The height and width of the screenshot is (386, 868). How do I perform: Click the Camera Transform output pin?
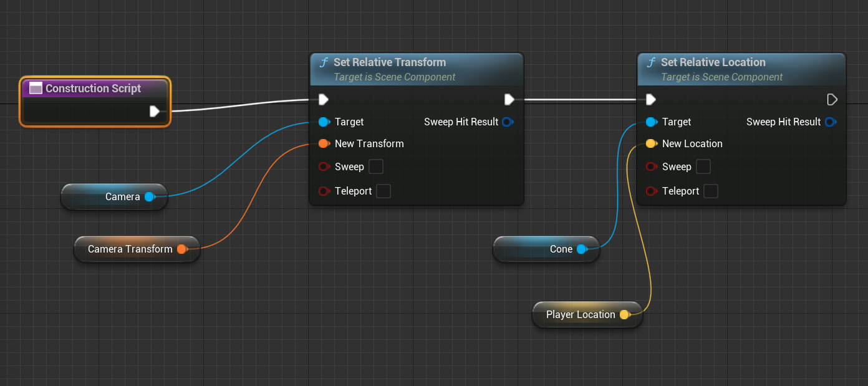[182, 249]
